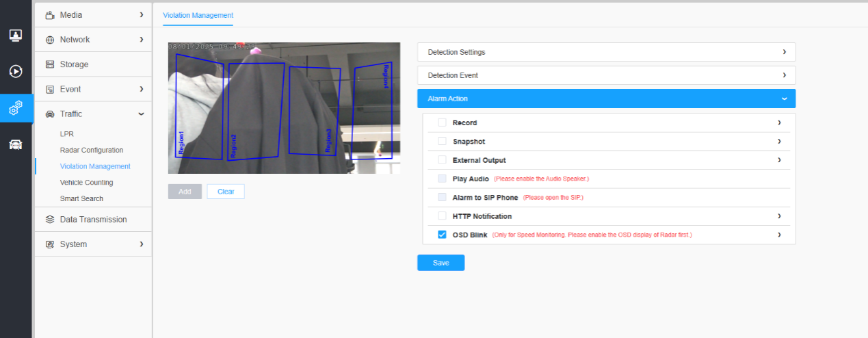Select the settings gears icon
The image size is (868, 338).
[x=16, y=108]
